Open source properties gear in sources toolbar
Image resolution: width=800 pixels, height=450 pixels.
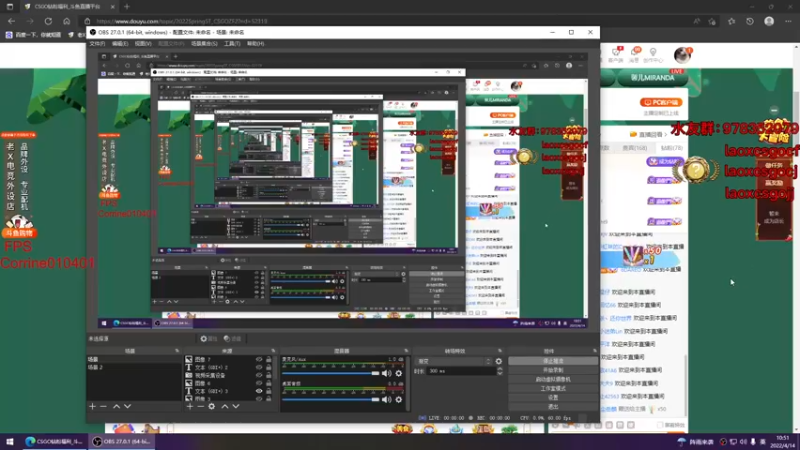(212, 407)
